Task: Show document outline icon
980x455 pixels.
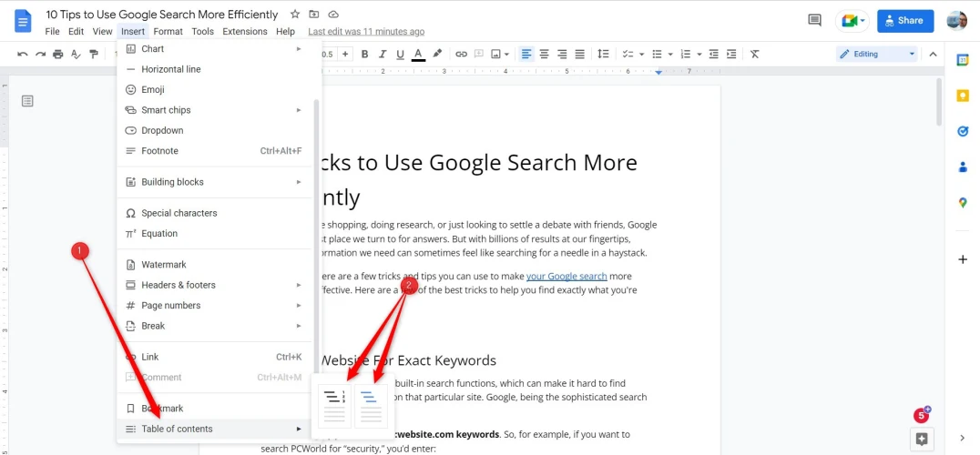Action: pos(27,101)
